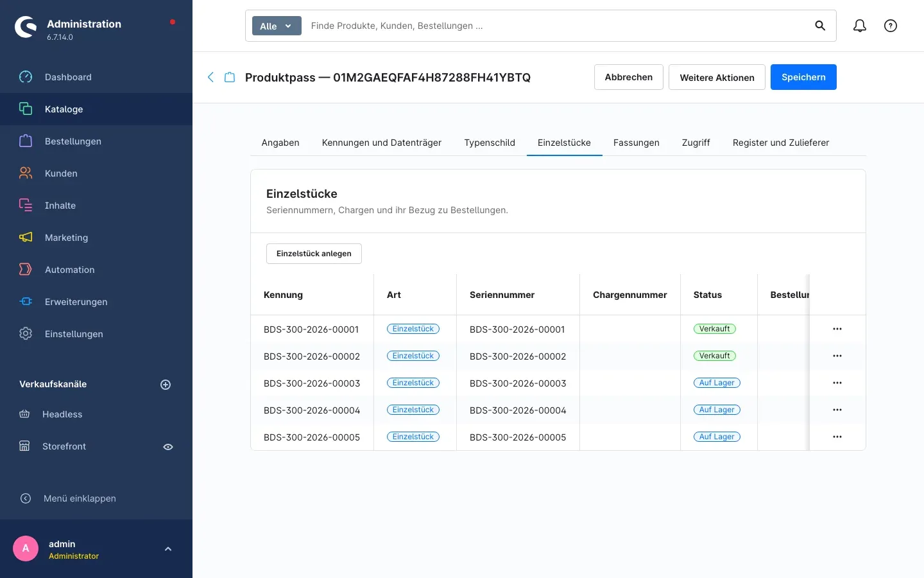This screenshot has height=578, width=924.
Task: Switch to Kennungen und Datenträger tab
Action: (x=382, y=143)
